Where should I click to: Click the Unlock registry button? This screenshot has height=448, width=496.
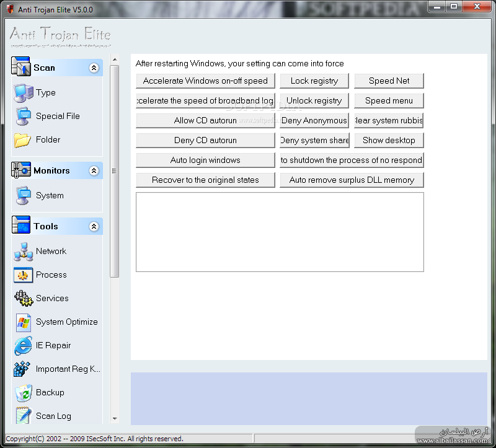[314, 101]
